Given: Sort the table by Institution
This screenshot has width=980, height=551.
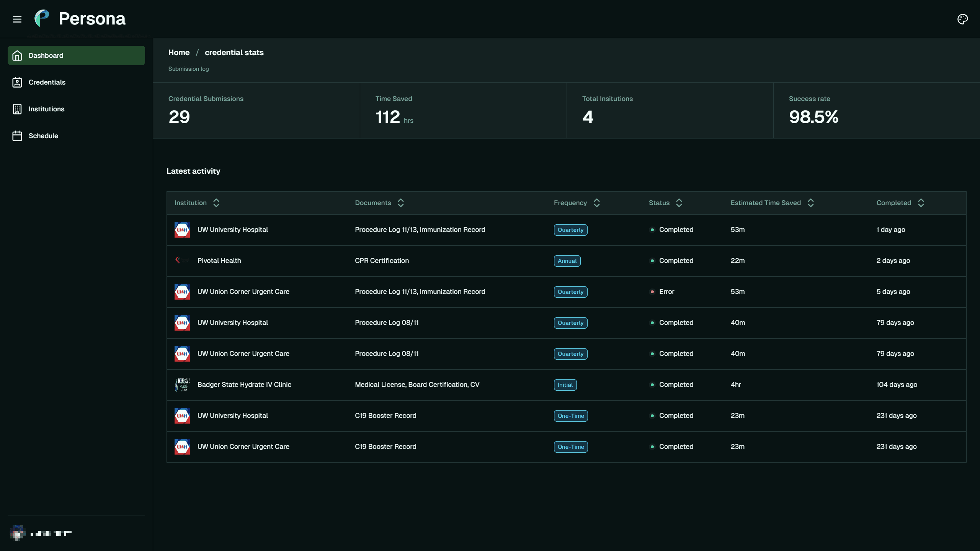Looking at the screenshot, I should point(216,202).
